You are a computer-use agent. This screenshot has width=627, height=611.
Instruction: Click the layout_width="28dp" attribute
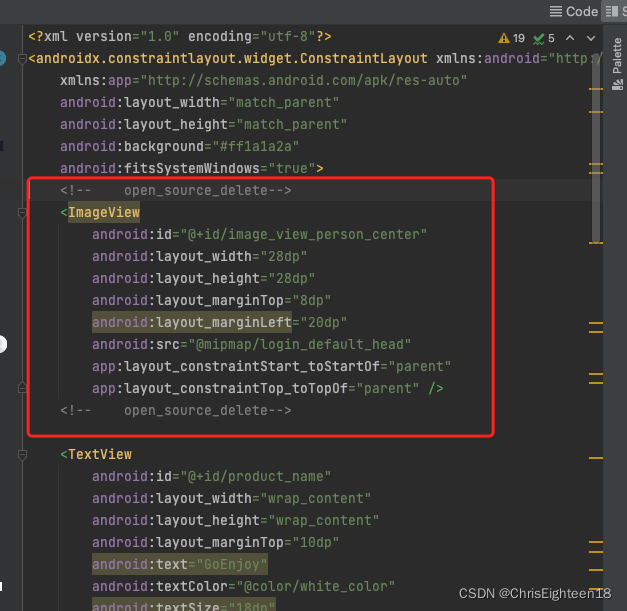click(x=200, y=256)
